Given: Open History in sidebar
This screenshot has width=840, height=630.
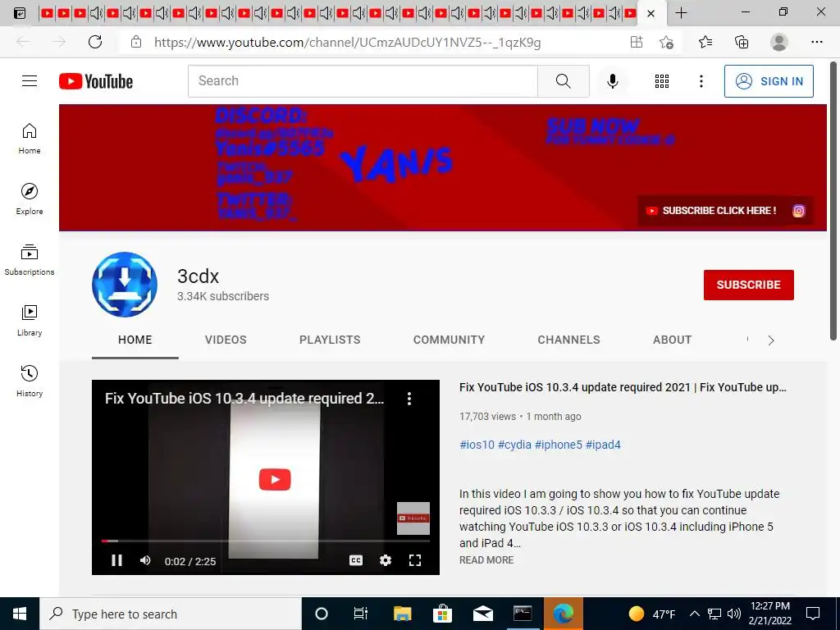Looking at the screenshot, I should coord(30,381).
